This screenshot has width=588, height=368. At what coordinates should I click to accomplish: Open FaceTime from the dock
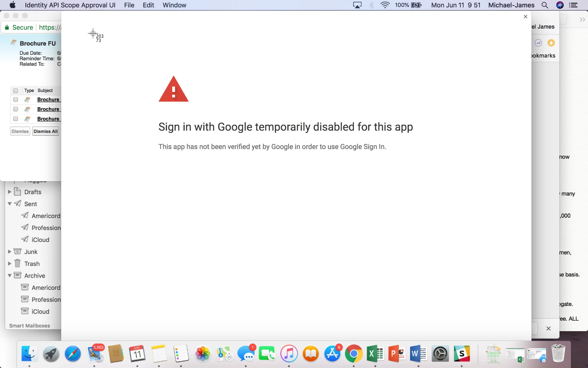[267, 354]
